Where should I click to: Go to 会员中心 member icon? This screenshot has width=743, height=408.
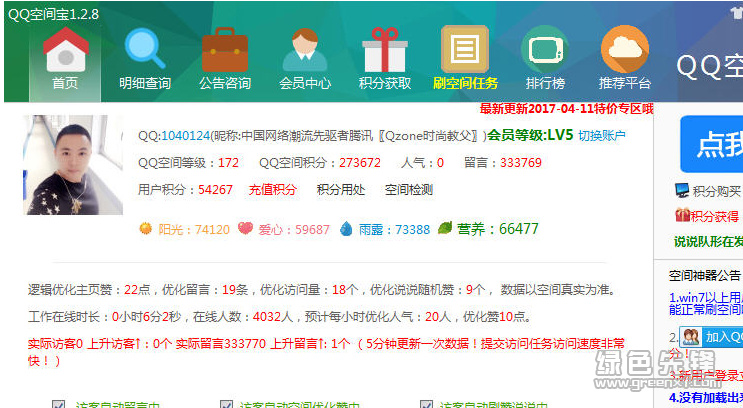[305, 50]
